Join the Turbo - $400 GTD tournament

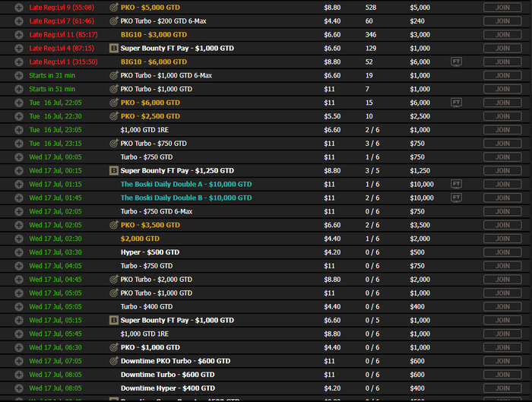[x=502, y=307]
